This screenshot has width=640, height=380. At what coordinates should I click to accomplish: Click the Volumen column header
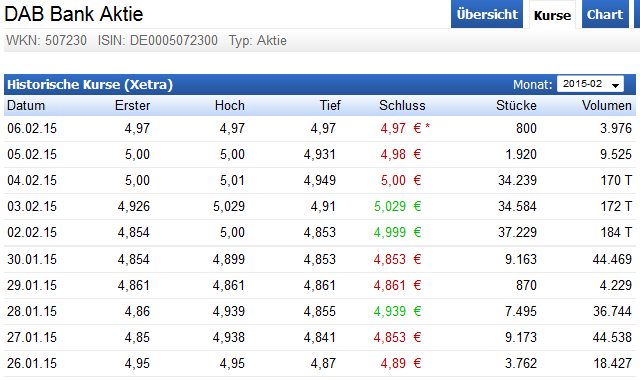pyautogui.click(x=607, y=106)
